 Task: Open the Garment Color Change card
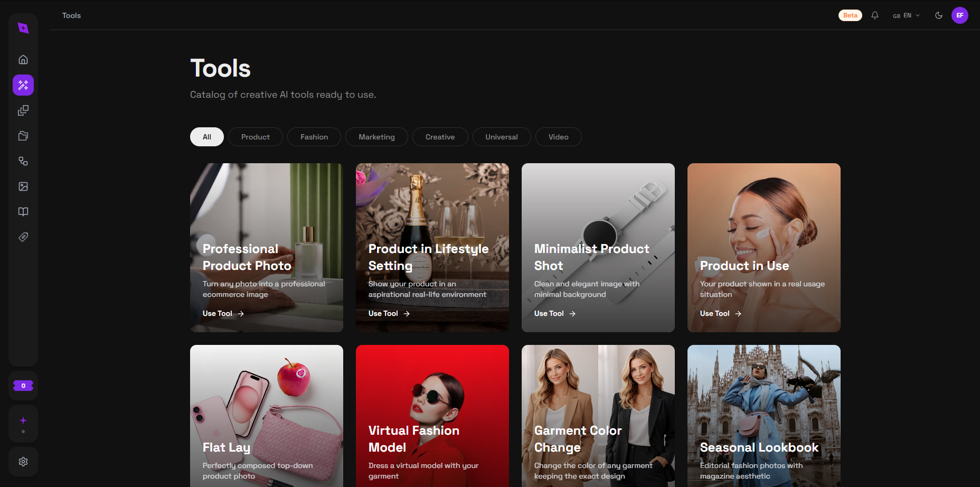pos(598,416)
